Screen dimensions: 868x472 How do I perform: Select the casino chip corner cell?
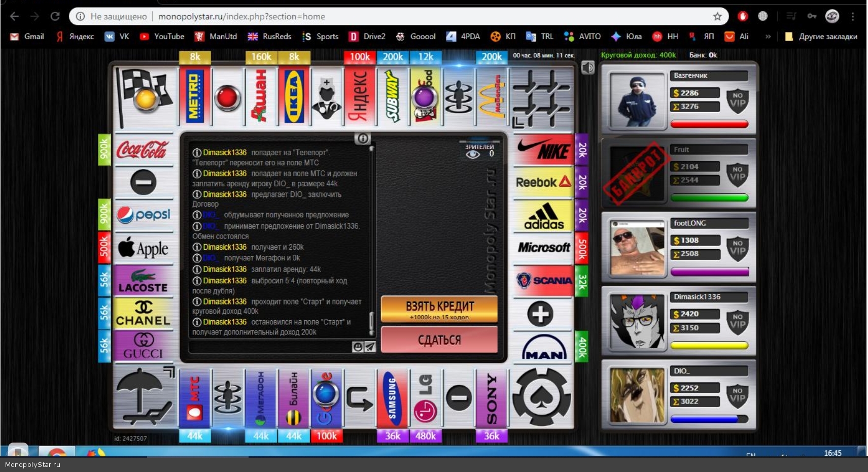coord(542,397)
